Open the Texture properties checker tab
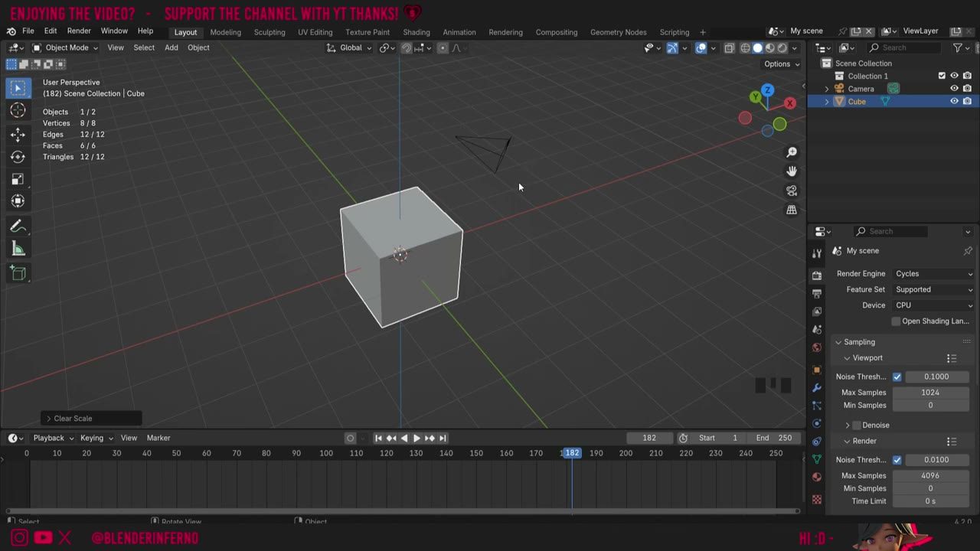This screenshot has height=551, width=980. (x=817, y=499)
